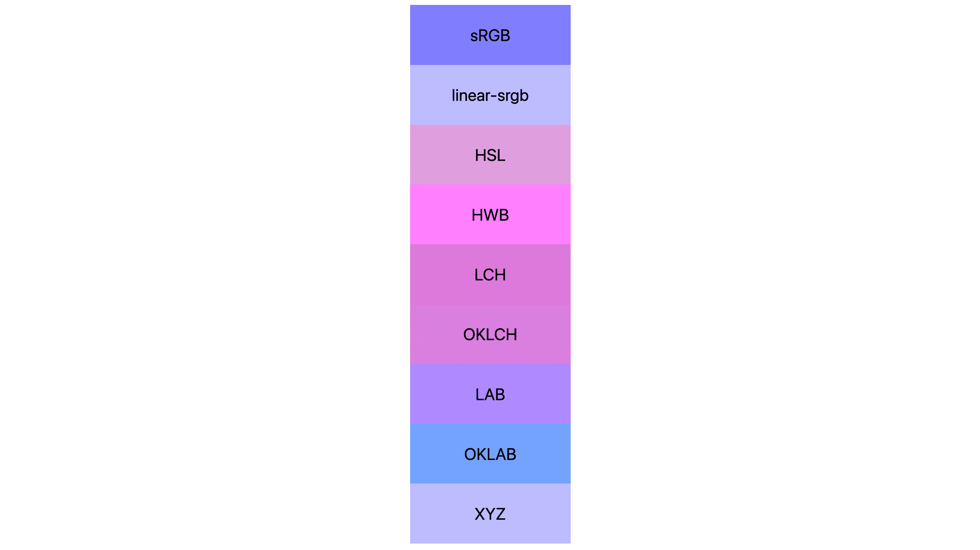Viewport: 980px width, 550px height.
Task: Select the HSL interpolation mode
Action: click(490, 155)
